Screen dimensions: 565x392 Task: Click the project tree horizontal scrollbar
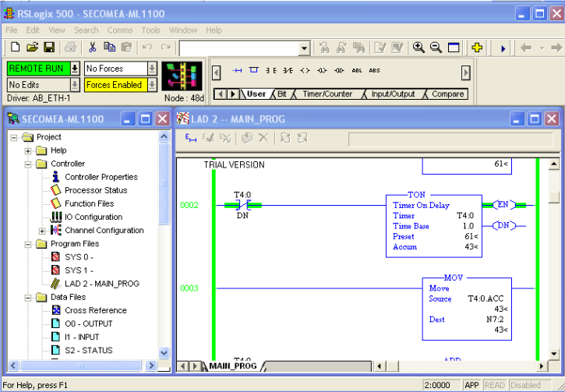tap(81, 366)
